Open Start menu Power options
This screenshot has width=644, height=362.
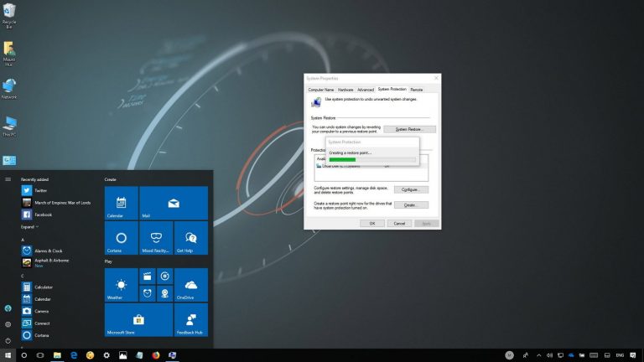tap(8, 340)
